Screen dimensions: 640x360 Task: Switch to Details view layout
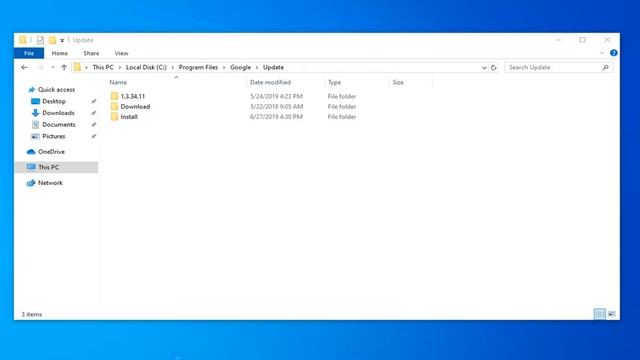[600, 314]
